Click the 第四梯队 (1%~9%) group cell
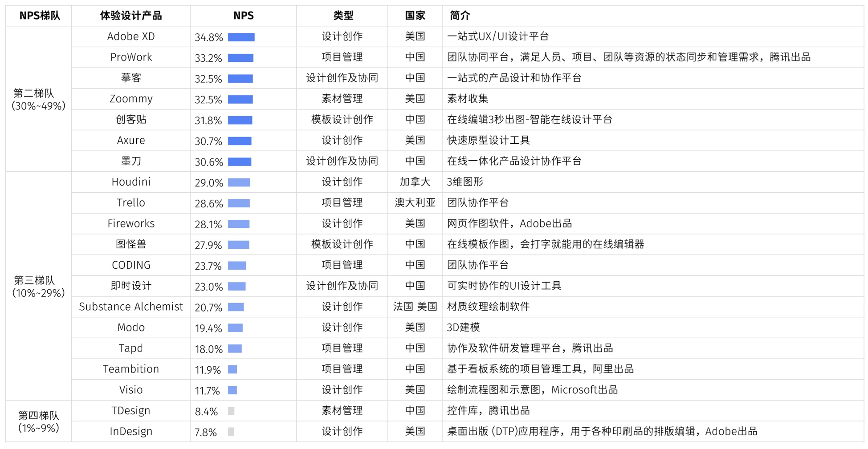 click(39, 421)
